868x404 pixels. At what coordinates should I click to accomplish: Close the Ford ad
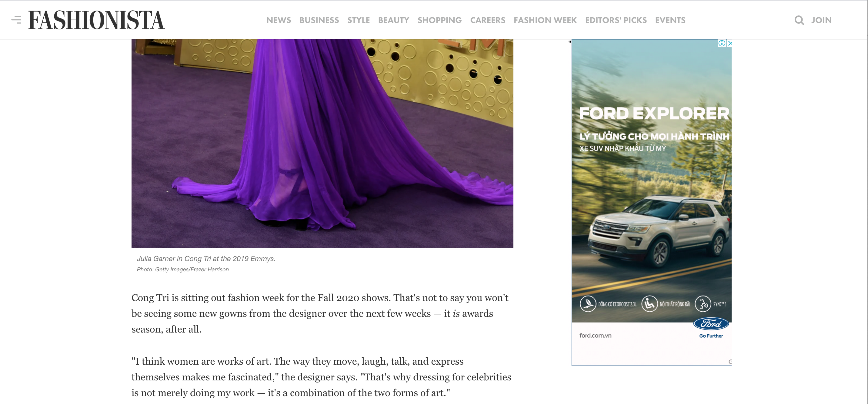click(x=729, y=43)
